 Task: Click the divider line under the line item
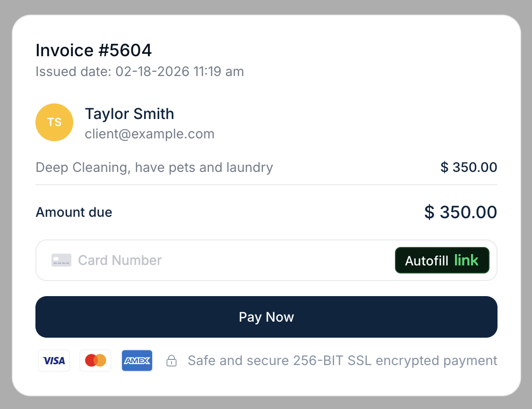[x=266, y=184]
